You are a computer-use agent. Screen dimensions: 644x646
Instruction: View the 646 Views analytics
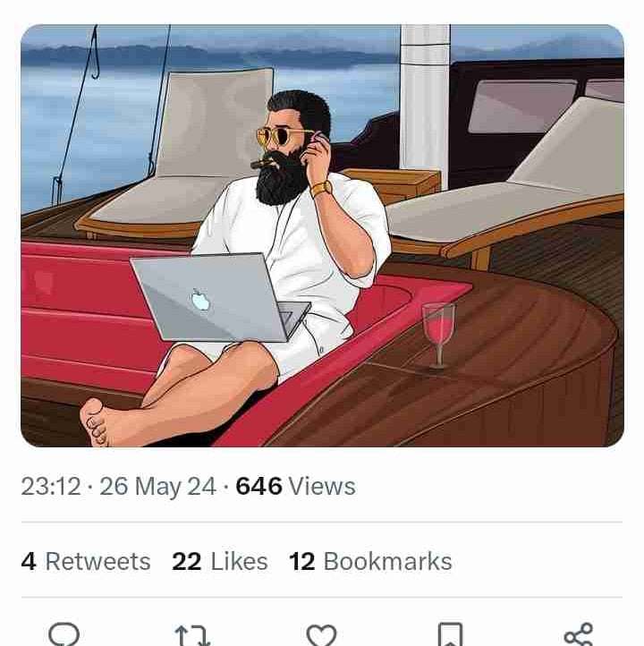pos(295,487)
